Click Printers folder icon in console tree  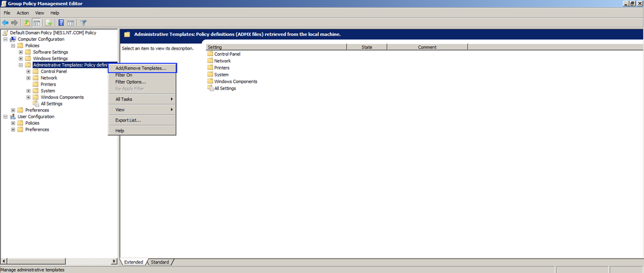(x=36, y=84)
